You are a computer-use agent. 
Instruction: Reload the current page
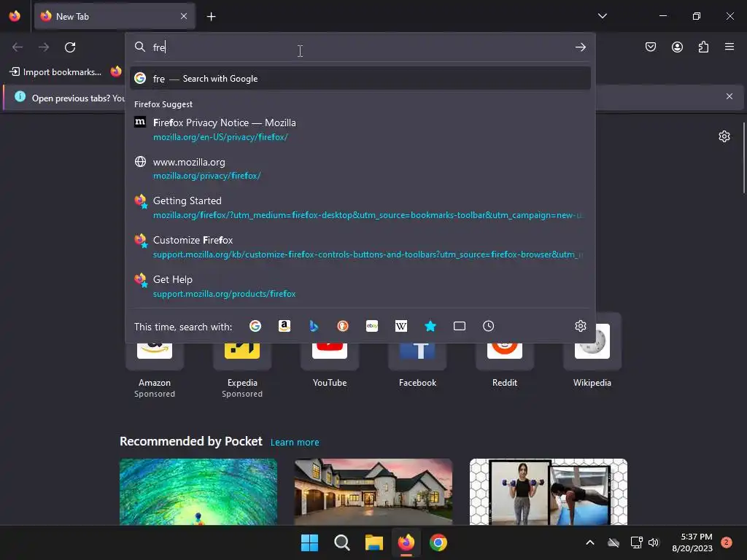point(70,47)
